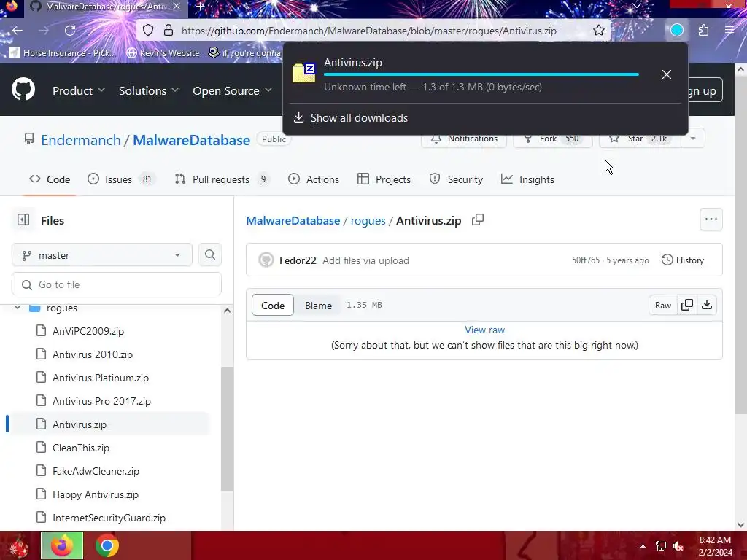Open the list all tabs dropdown arrow
This screenshot has width=747, height=560.
(x=636, y=6)
